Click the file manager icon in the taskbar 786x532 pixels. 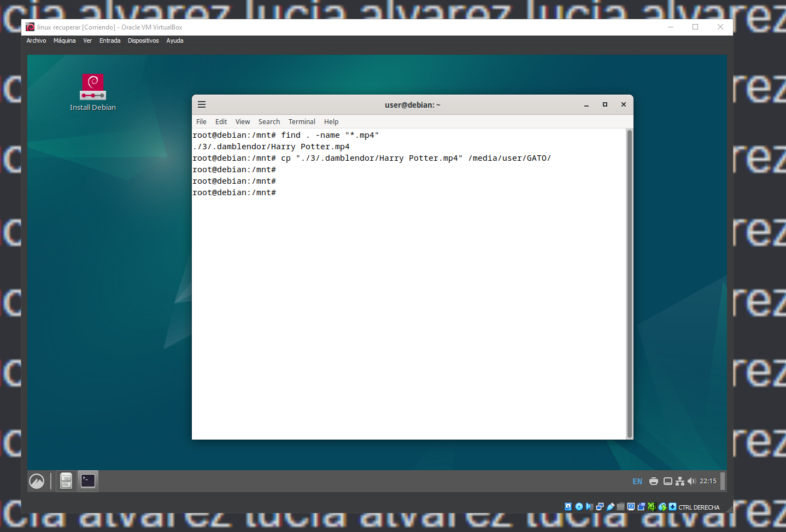click(x=66, y=481)
